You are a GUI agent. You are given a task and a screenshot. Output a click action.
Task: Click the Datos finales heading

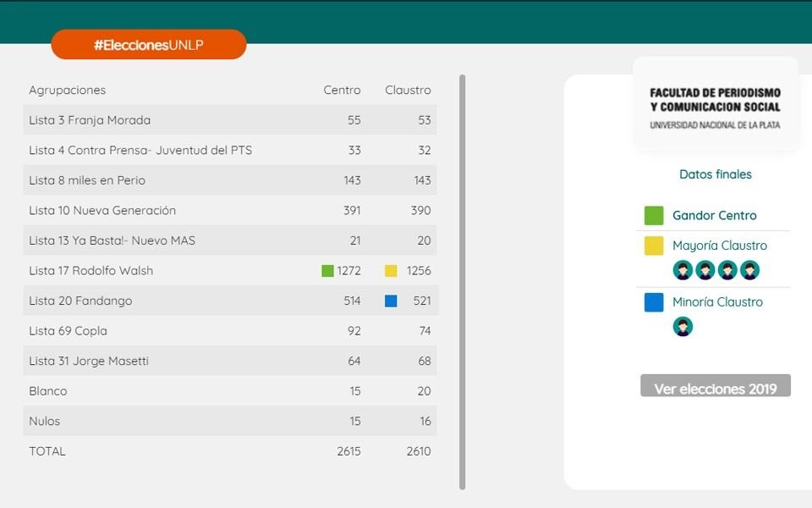716,174
